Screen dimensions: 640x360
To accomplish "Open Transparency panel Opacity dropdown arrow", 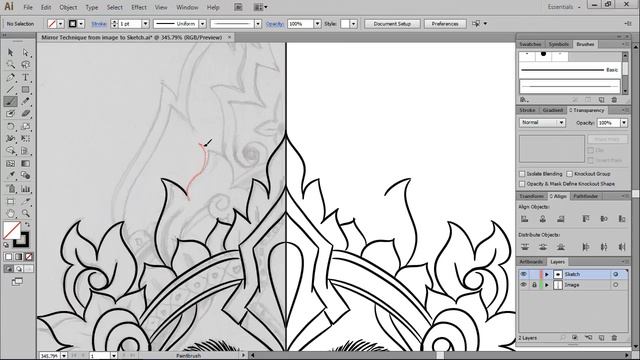I will pyautogui.click(x=624, y=122).
